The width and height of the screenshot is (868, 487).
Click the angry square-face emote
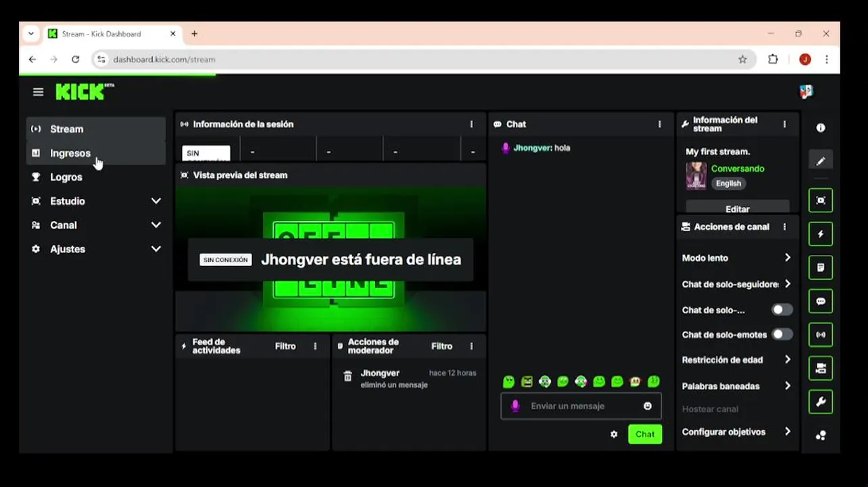[x=527, y=381]
